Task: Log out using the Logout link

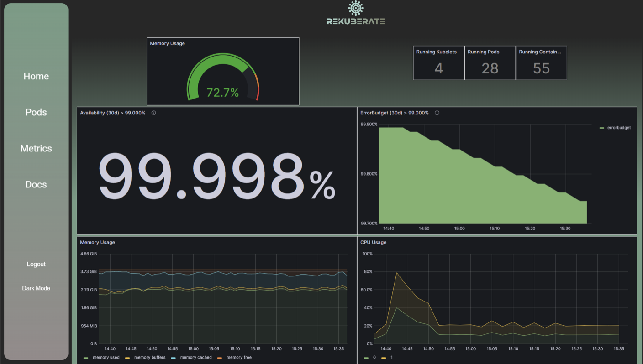Action: click(x=36, y=264)
